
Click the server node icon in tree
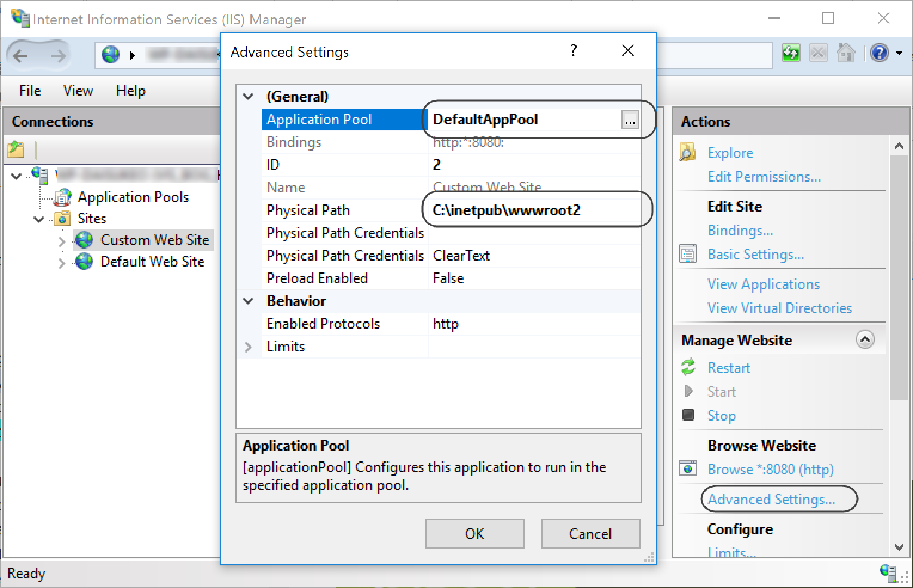click(40, 174)
